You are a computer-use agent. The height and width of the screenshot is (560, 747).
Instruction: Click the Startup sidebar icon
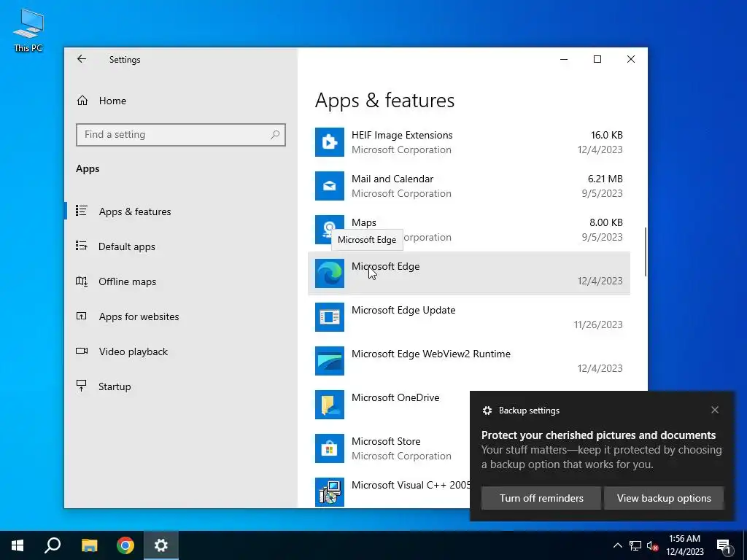82,386
